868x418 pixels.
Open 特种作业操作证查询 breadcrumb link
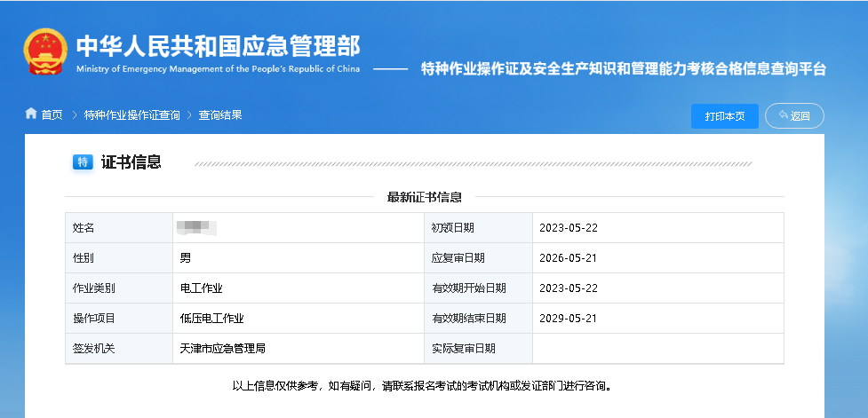tap(131, 114)
